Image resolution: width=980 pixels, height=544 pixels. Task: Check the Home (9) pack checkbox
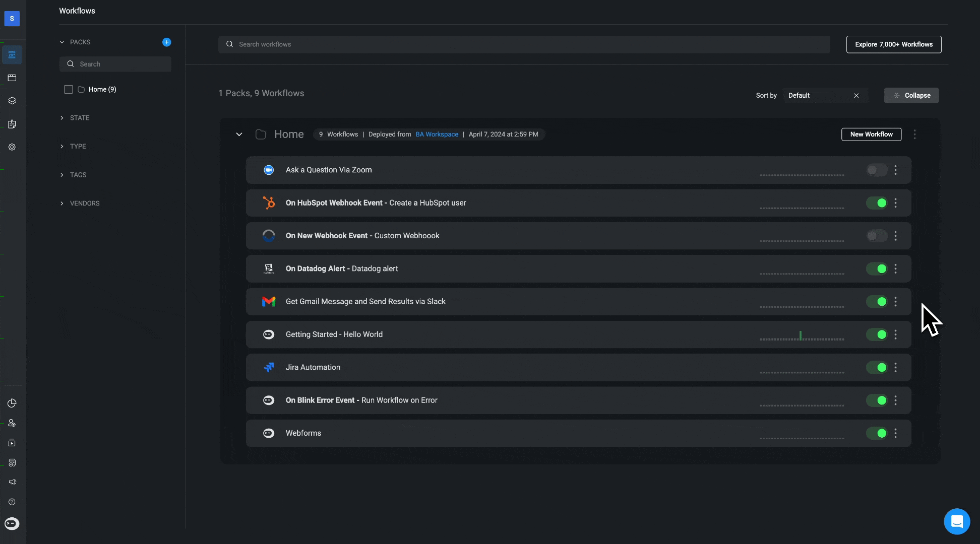click(x=69, y=90)
